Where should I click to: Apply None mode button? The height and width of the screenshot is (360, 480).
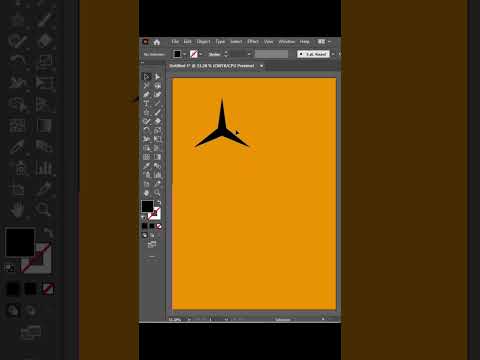point(159,226)
